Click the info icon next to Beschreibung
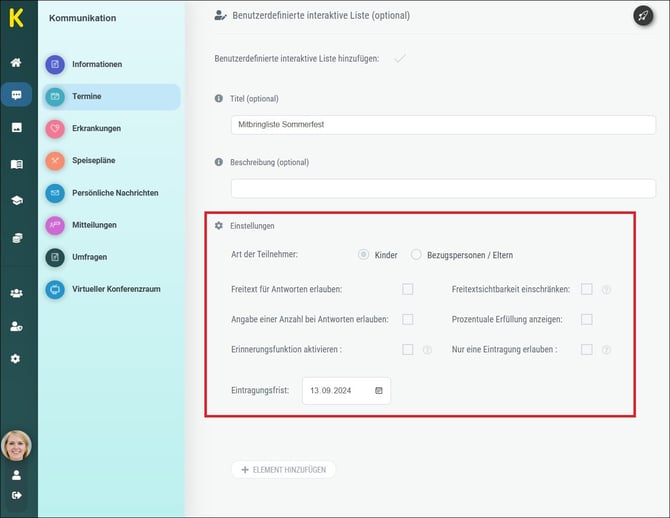 pos(219,162)
